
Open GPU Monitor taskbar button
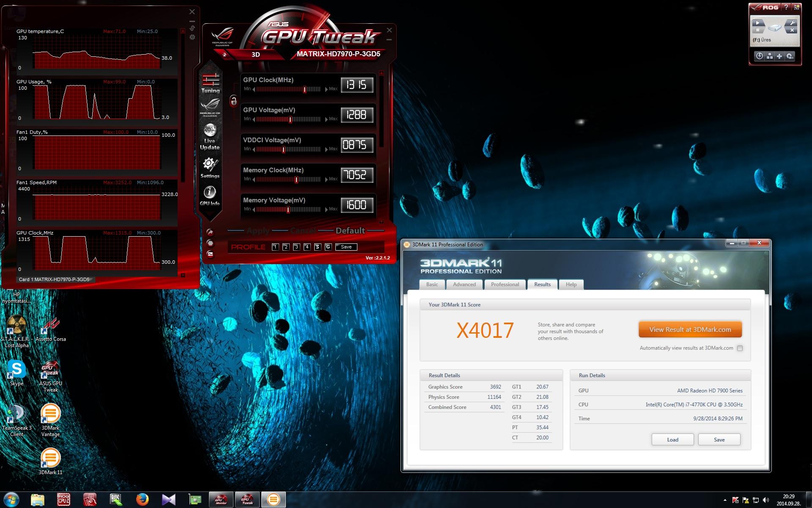pos(221,500)
